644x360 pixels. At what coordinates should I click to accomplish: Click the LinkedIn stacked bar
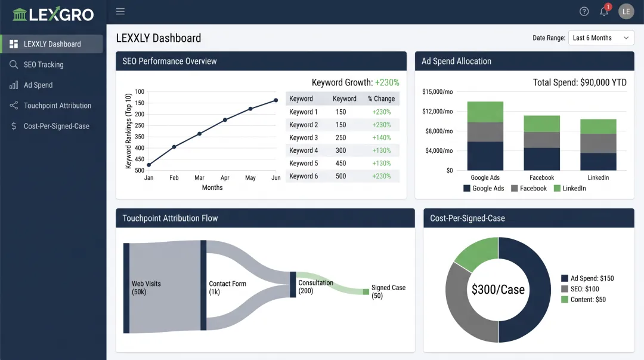(598, 145)
